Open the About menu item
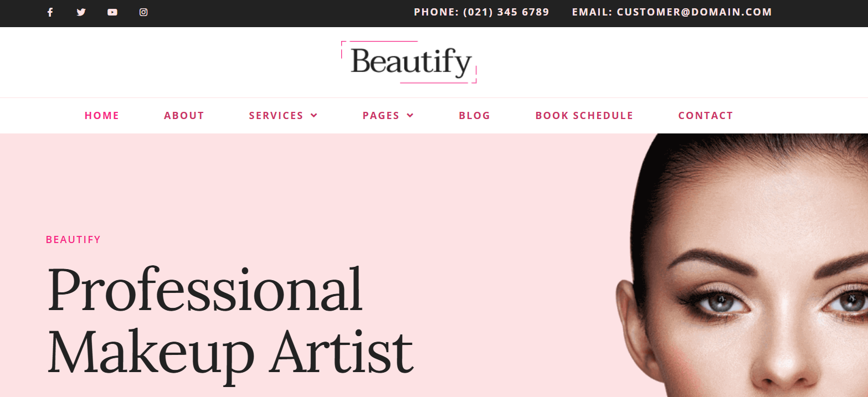 (x=184, y=116)
